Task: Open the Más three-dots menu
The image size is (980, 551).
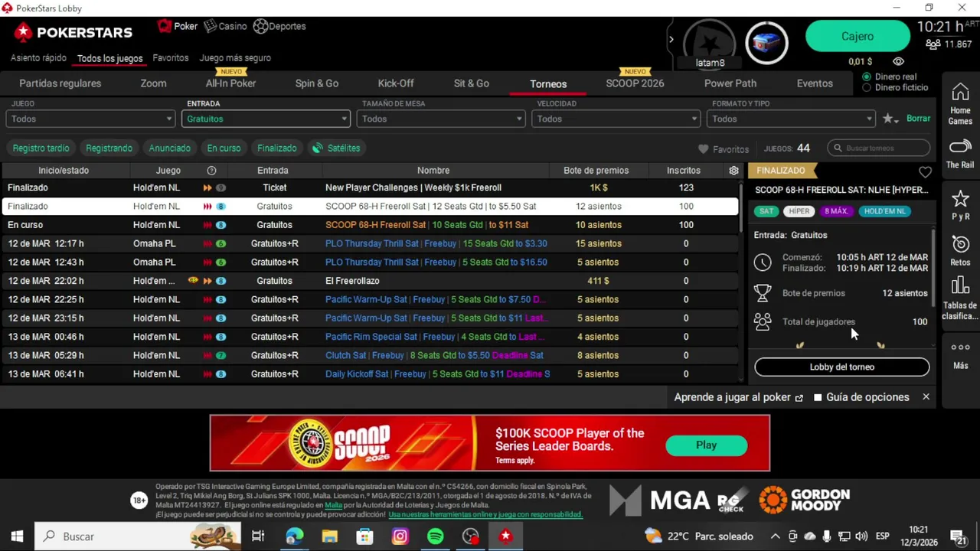Action: pyautogui.click(x=960, y=355)
